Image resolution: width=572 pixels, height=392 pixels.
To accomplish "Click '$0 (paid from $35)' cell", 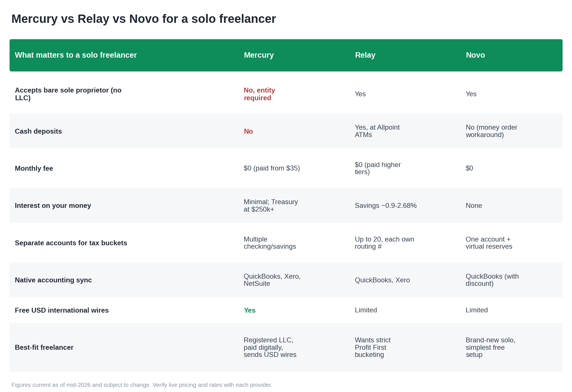I will [x=272, y=168].
